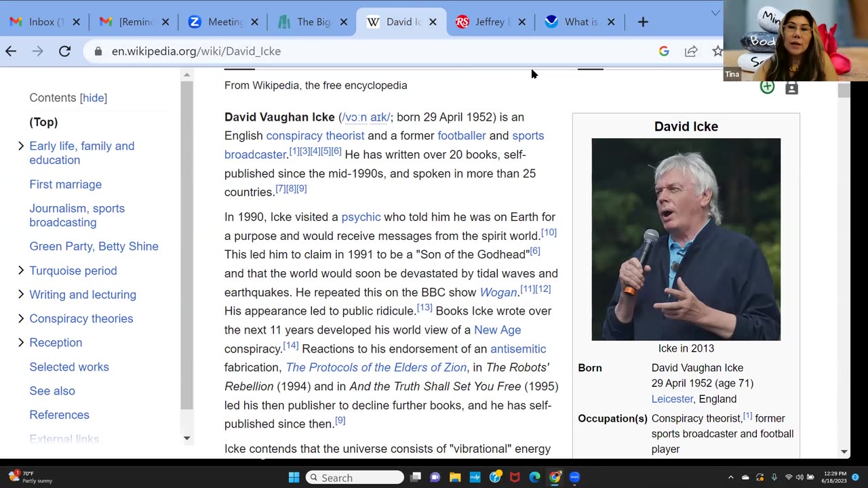Open the New Age link
868x488 pixels.
(498, 330)
